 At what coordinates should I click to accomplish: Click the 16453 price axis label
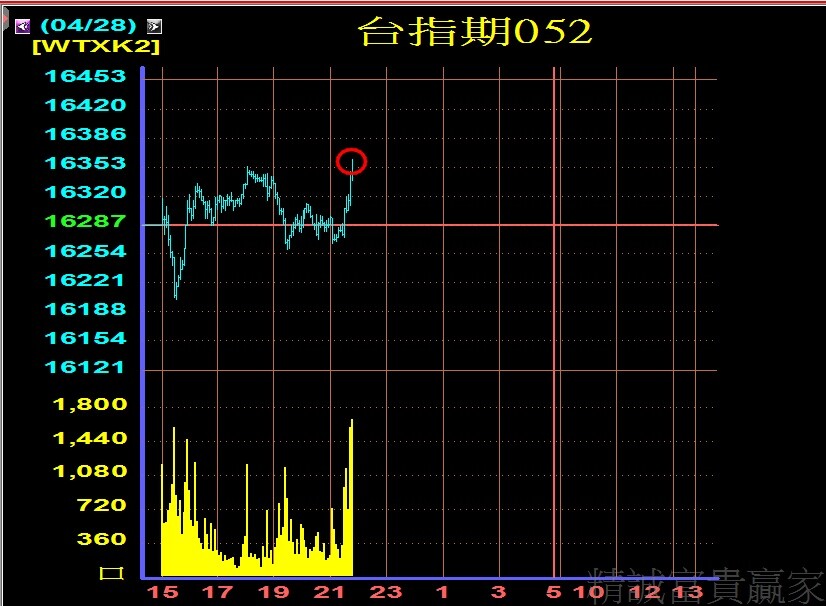pos(86,76)
